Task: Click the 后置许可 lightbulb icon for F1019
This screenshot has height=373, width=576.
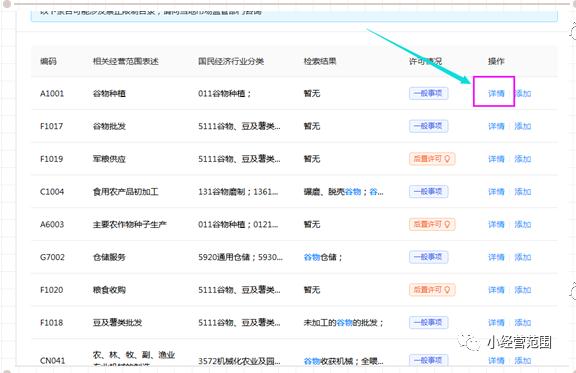Action: coord(447,159)
